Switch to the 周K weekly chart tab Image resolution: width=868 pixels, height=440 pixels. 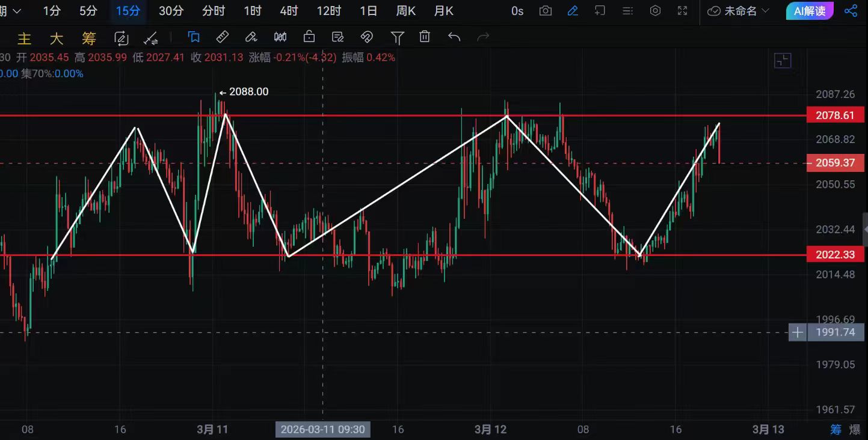click(x=405, y=11)
